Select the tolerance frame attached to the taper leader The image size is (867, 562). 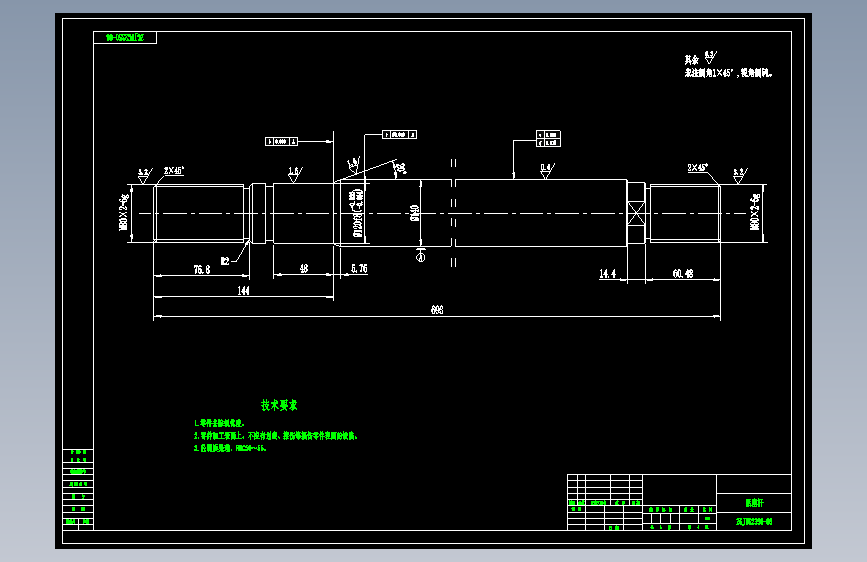click(400, 134)
